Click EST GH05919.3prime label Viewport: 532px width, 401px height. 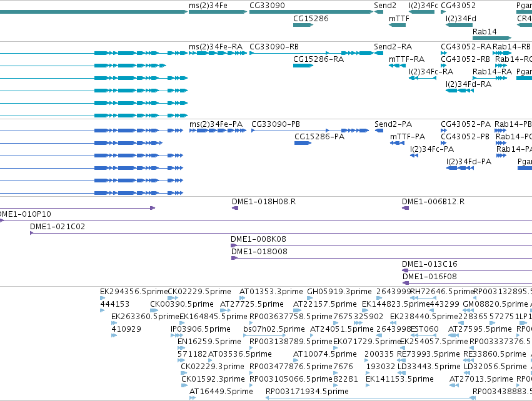point(339,292)
